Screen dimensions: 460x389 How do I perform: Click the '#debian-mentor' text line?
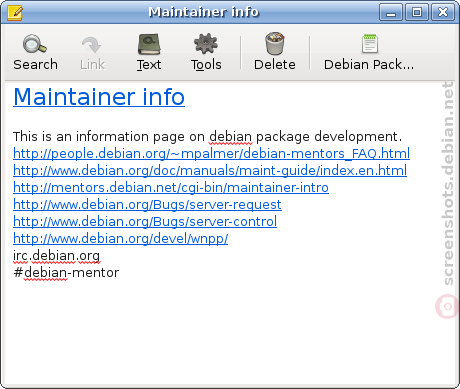point(66,273)
